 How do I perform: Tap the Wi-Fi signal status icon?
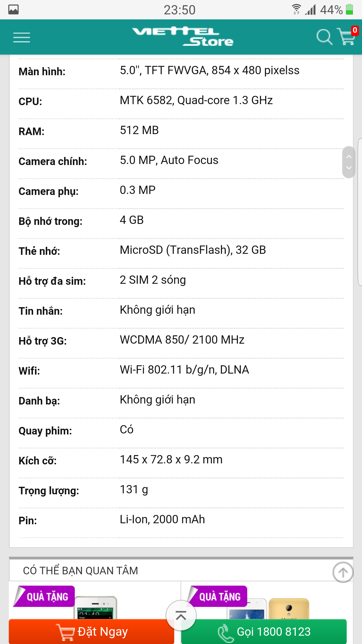tap(296, 10)
